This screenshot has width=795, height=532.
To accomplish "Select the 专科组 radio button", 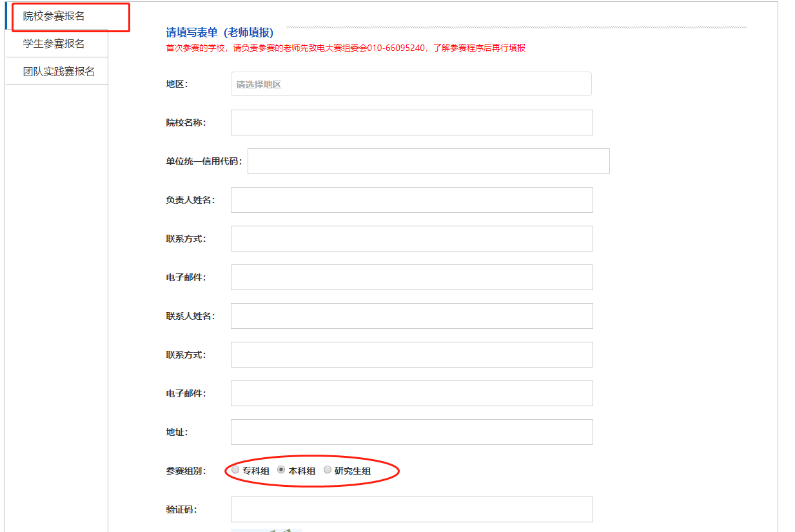I will 235,470.
